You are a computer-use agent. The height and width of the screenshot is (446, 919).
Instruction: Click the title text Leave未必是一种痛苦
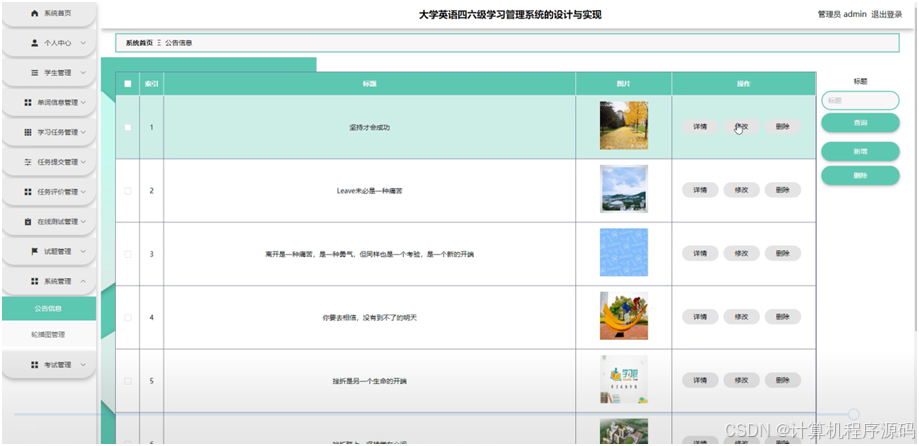point(369,190)
